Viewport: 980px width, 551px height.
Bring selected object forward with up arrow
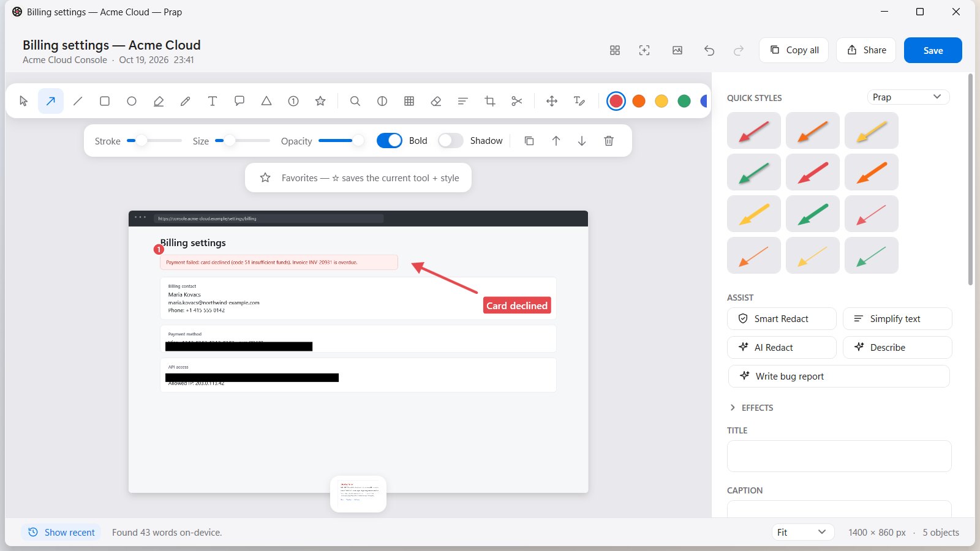[x=556, y=141]
